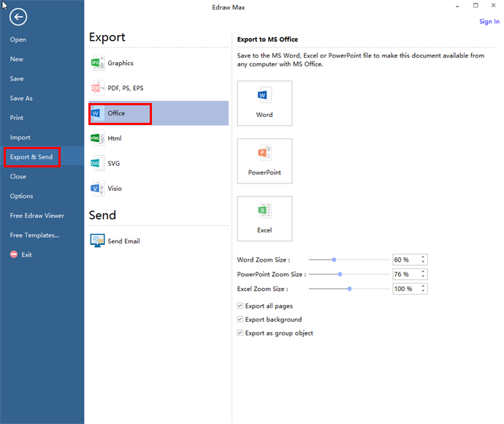
Task: Toggle Export all pages checkbox
Action: [240, 306]
